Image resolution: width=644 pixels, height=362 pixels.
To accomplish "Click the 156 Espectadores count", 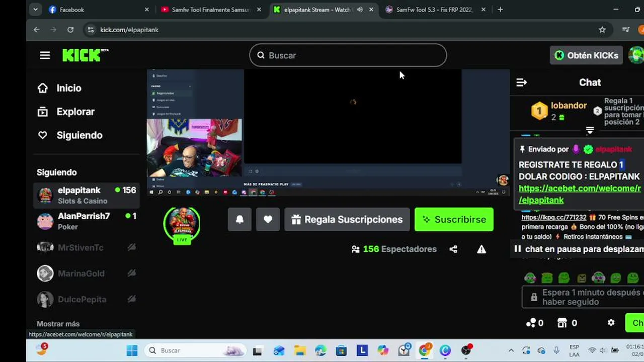I will click(394, 249).
